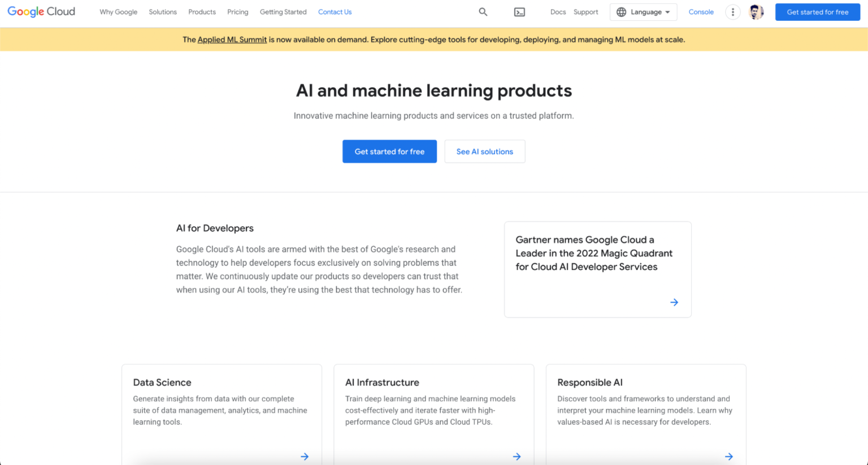Expand the Solutions navigation menu
Screen dimensions: 868x465
(x=163, y=12)
